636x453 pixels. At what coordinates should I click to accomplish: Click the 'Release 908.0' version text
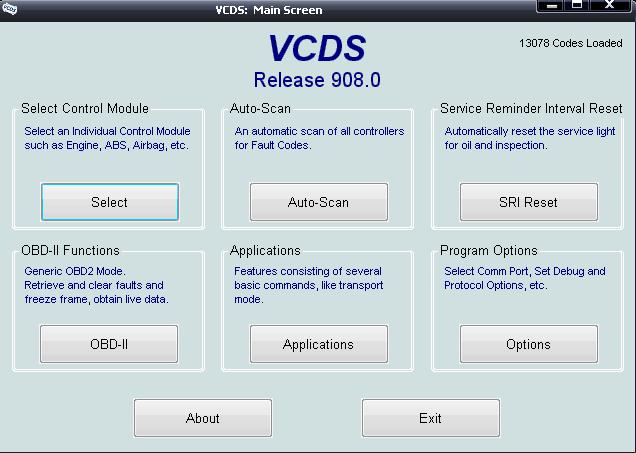click(x=317, y=80)
